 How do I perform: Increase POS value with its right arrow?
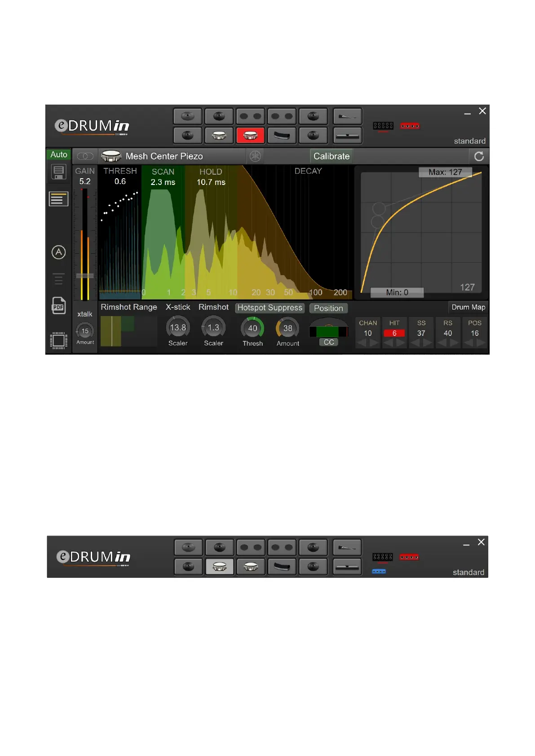coord(481,343)
